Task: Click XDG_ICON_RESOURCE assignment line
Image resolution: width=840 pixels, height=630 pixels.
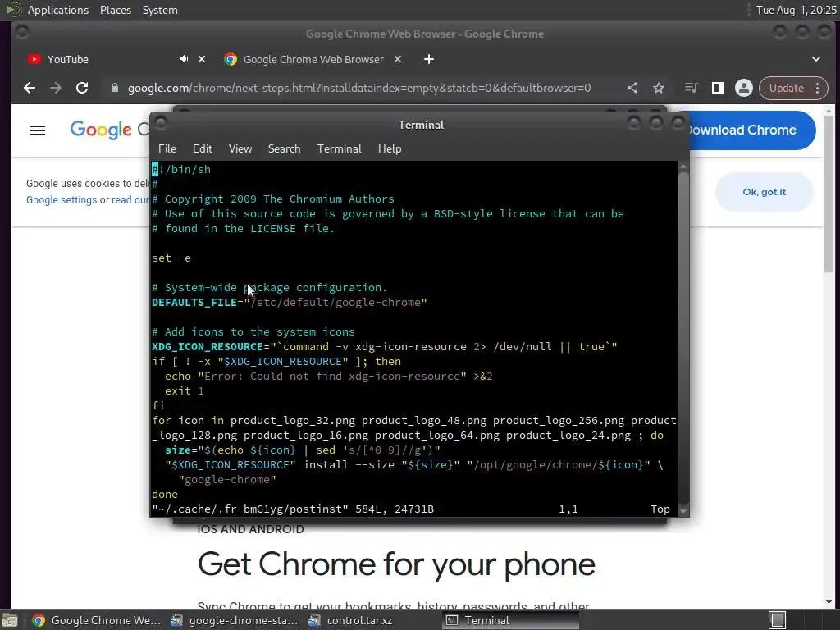Action: [x=385, y=347]
